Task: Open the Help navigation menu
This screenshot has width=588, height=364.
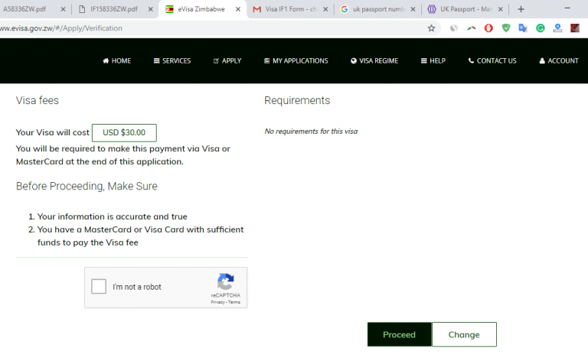Action: tap(433, 61)
